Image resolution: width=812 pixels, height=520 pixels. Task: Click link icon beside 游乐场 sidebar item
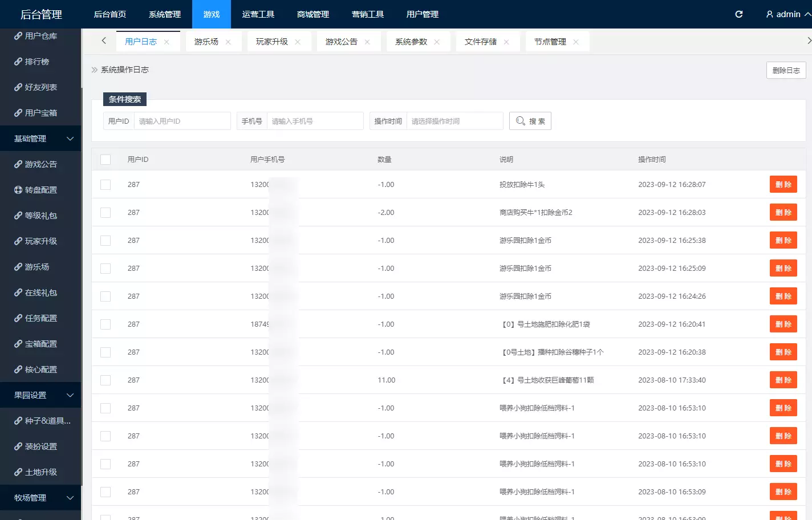[18, 267]
